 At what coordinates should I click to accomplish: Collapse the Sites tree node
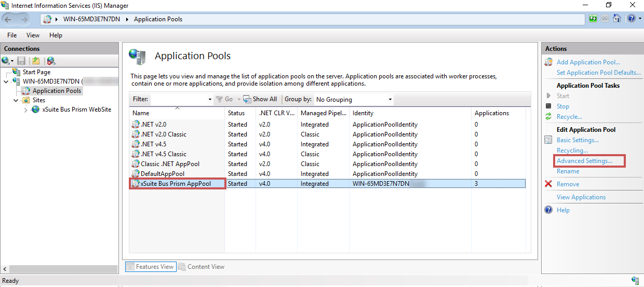pyautogui.click(x=16, y=100)
